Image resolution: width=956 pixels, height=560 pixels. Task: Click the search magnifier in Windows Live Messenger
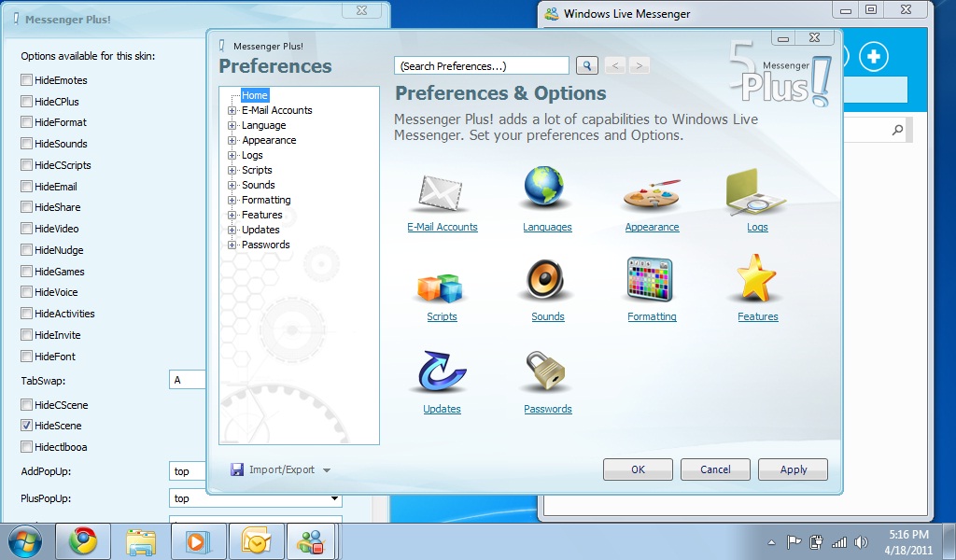[897, 130]
